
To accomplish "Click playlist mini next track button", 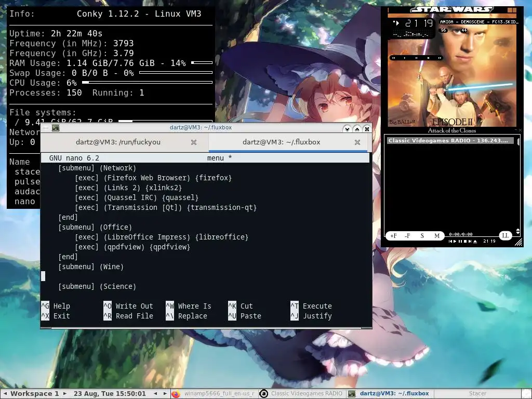I will click(470, 242).
